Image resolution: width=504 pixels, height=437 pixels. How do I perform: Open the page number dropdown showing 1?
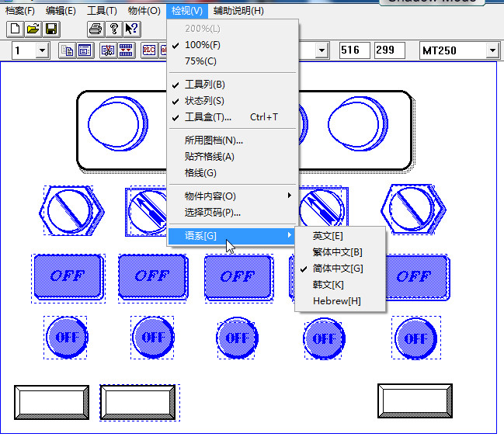(x=41, y=50)
